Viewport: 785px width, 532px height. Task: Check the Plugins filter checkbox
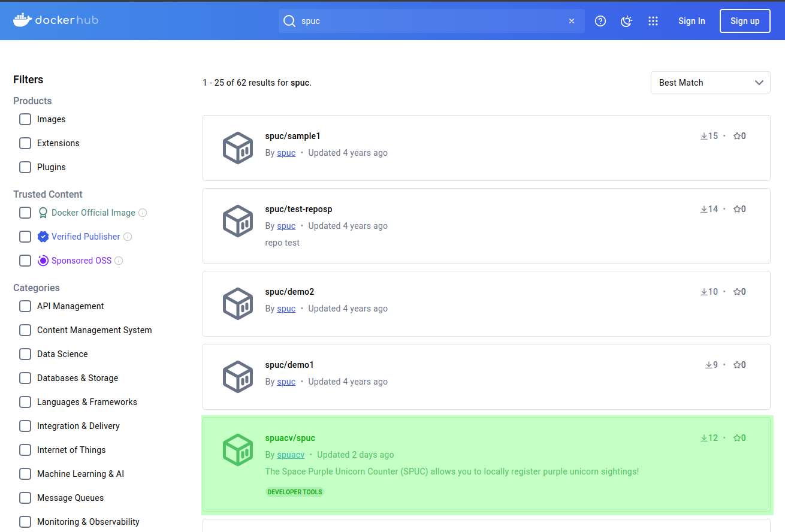point(25,167)
